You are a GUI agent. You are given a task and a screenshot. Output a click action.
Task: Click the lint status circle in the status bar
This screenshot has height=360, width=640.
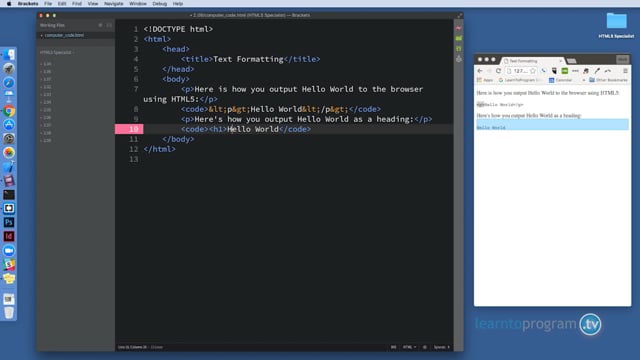pos(424,347)
